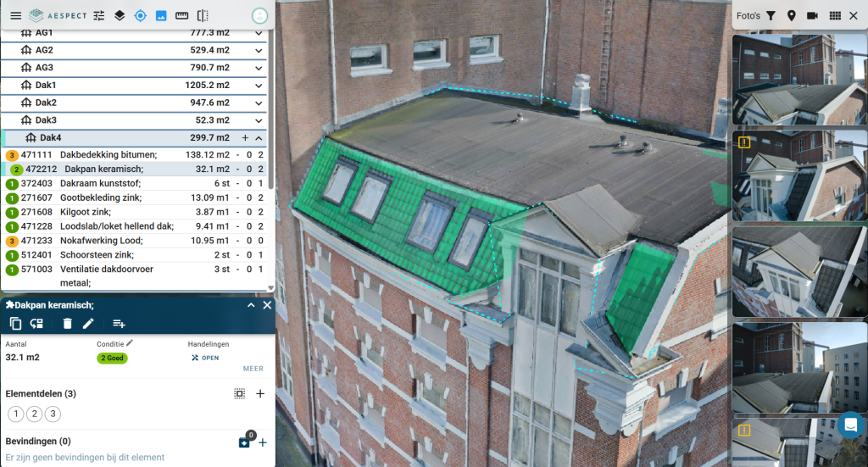Open the sliders settings tool

click(99, 15)
